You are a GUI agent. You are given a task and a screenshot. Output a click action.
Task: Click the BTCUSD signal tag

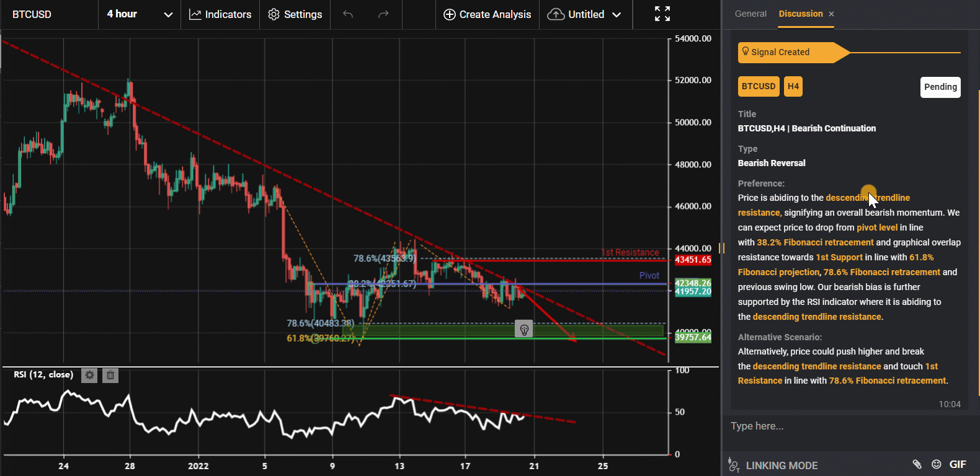pos(759,86)
